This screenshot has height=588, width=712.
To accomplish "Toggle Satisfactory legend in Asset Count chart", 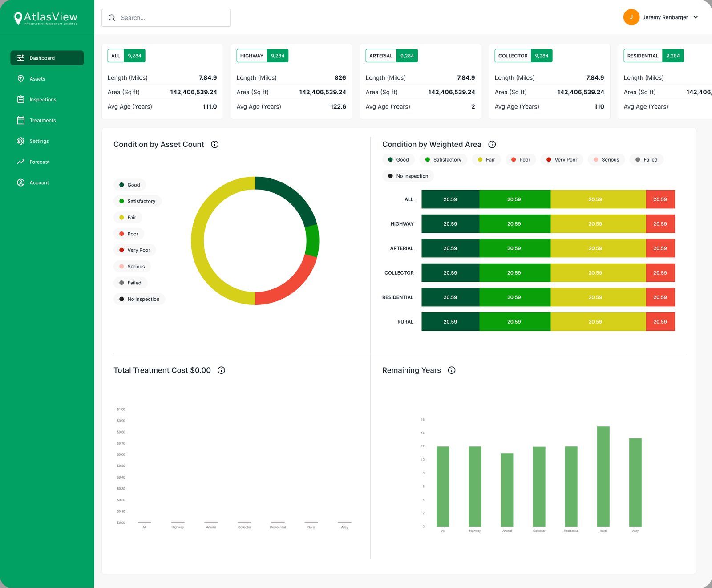I will coord(138,201).
